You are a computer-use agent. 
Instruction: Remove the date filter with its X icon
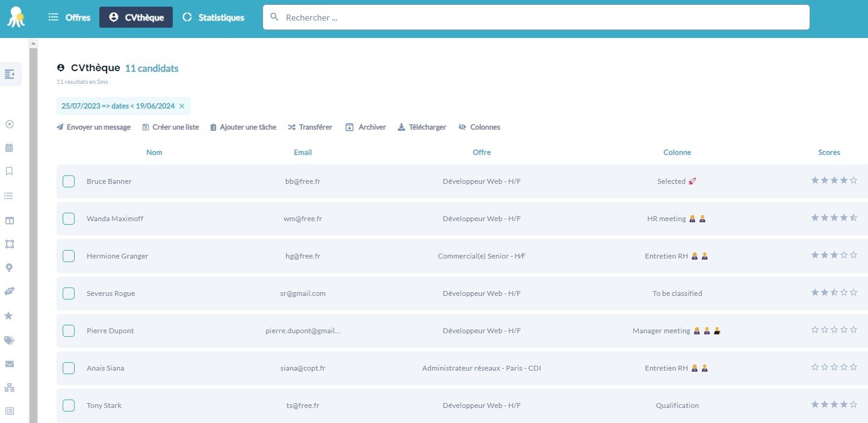coord(182,106)
